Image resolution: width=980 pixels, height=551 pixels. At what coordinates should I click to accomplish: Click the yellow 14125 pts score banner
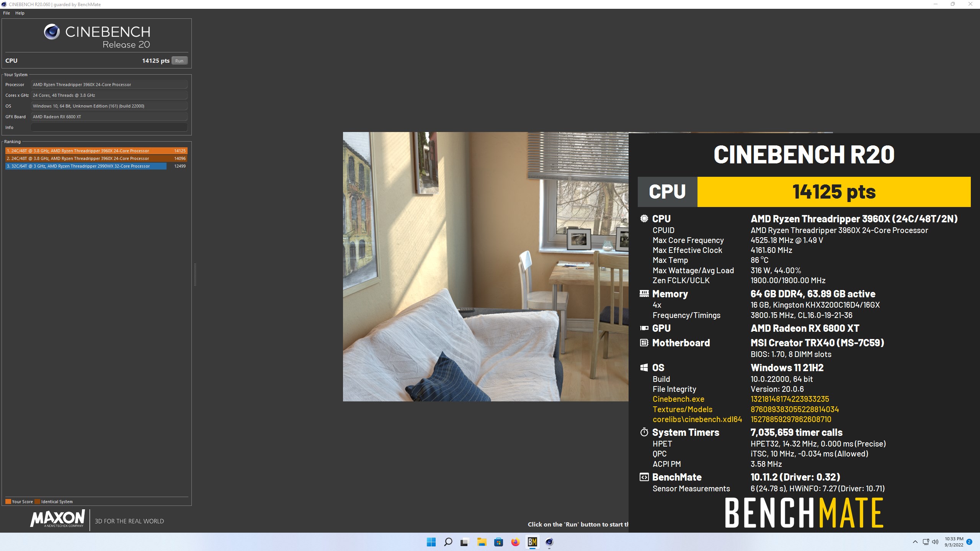(834, 192)
